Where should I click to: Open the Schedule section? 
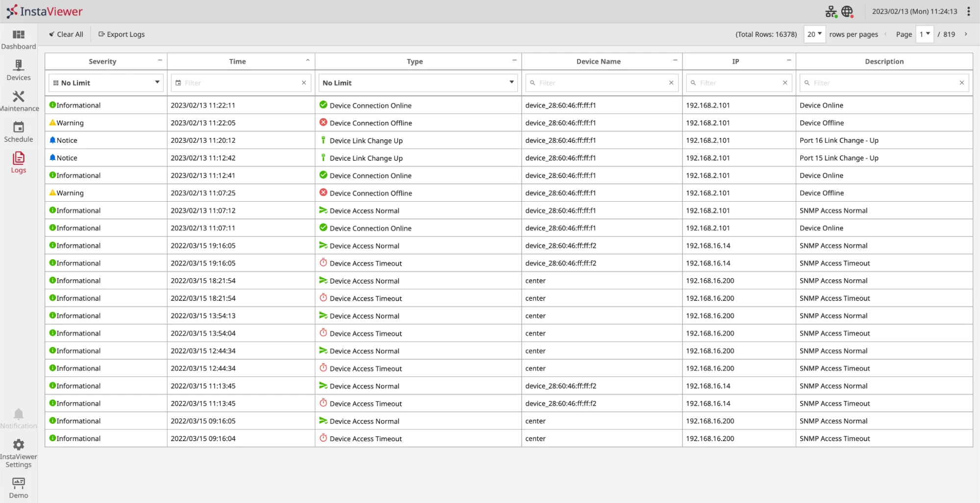[x=19, y=132]
